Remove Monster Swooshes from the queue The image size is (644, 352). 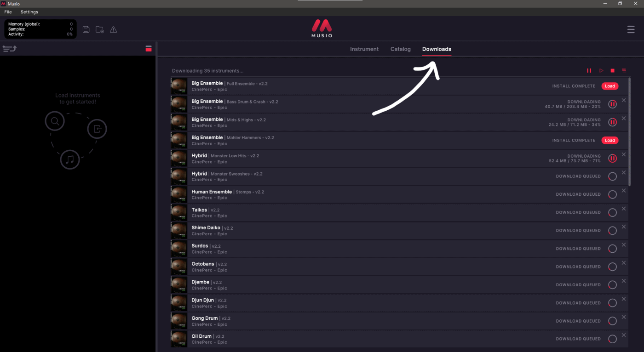(624, 172)
